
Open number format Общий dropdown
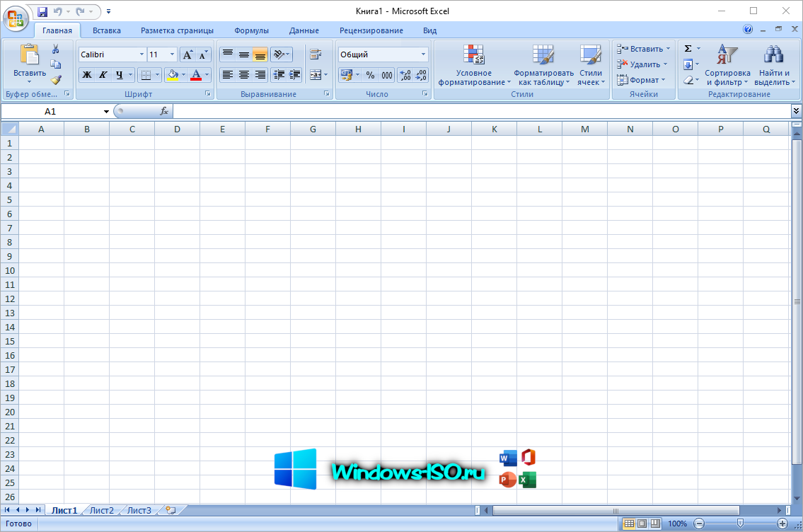(424, 54)
